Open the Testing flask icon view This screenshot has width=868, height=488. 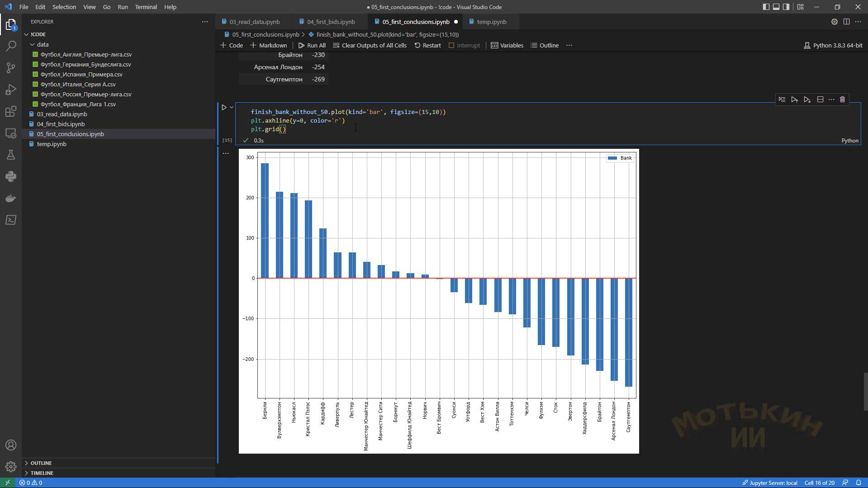pos(11,155)
